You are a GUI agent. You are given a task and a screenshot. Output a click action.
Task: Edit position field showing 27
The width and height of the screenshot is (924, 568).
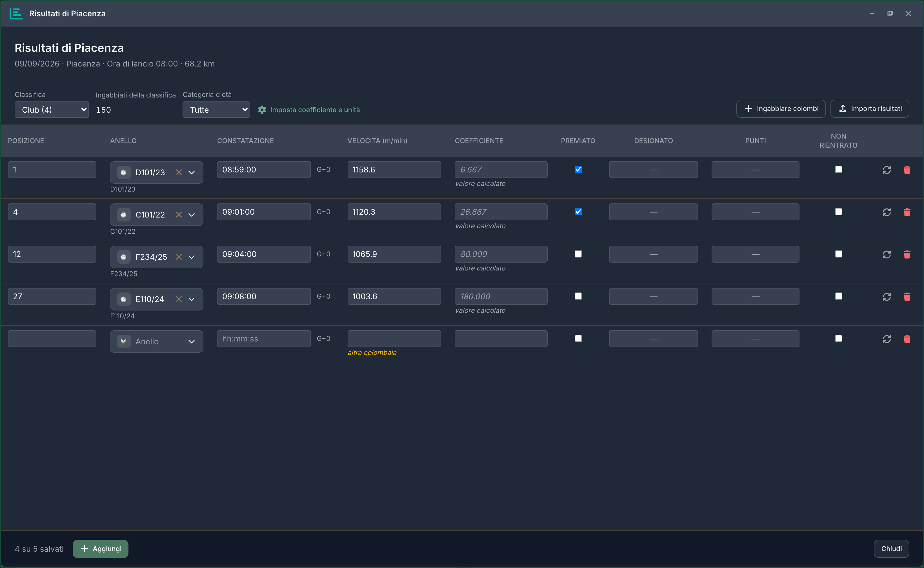click(x=52, y=296)
